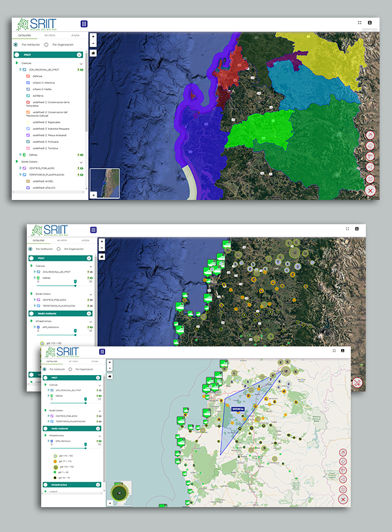Toggle CENTROS_POBLADOS eye in top window
Image resolution: width=392 pixels, height=532 pixels.
(x=82, y=168)
